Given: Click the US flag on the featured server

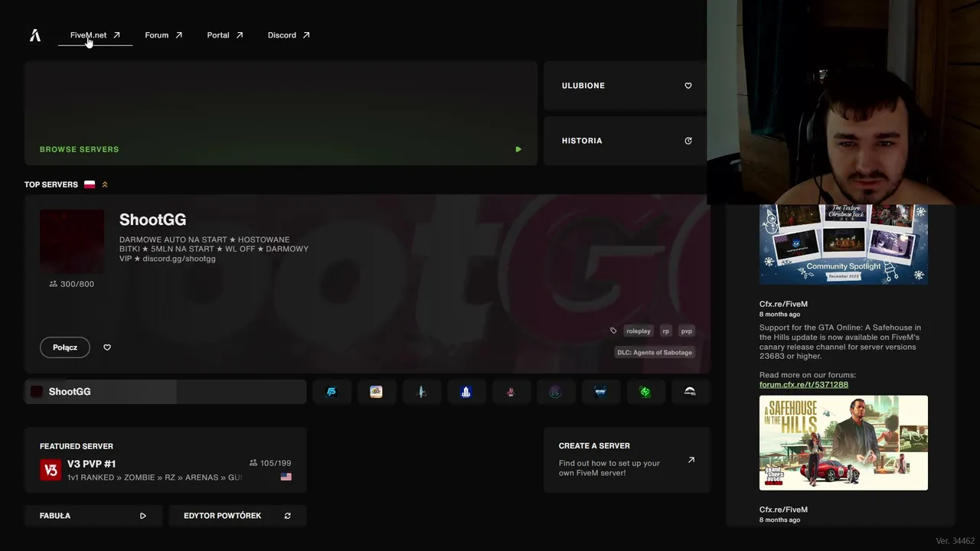Looking at the screenshot, I should [286, 477].
